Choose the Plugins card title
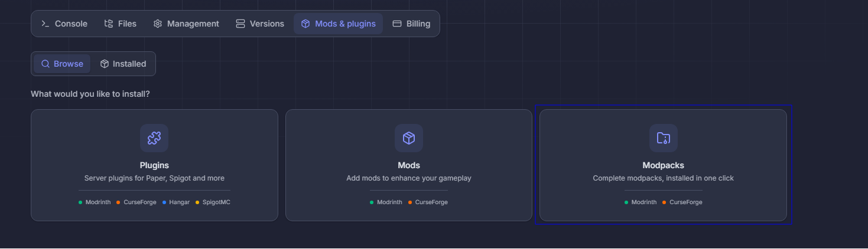 tap(154, 165)
